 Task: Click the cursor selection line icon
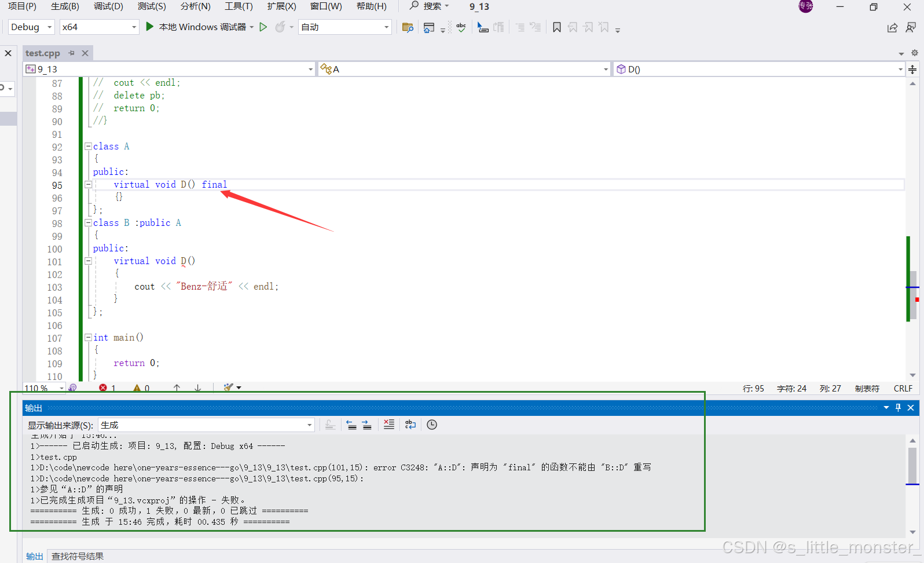(x=483, y=27)
